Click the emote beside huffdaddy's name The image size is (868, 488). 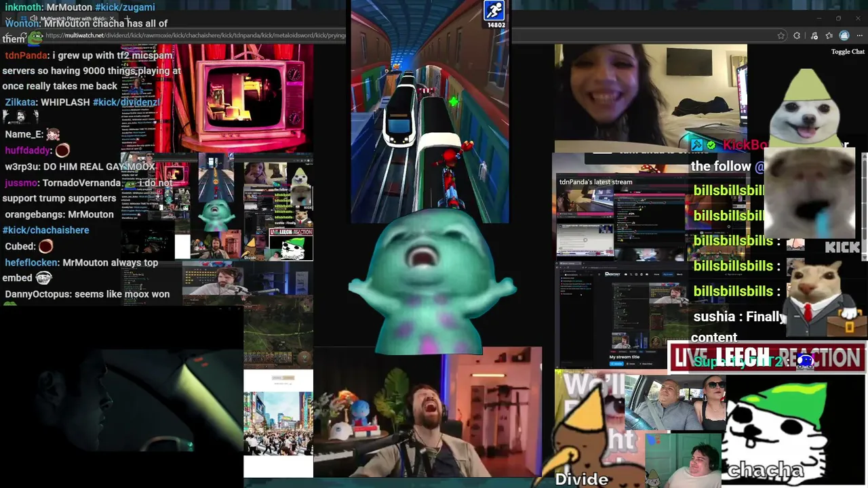(62, 150)
